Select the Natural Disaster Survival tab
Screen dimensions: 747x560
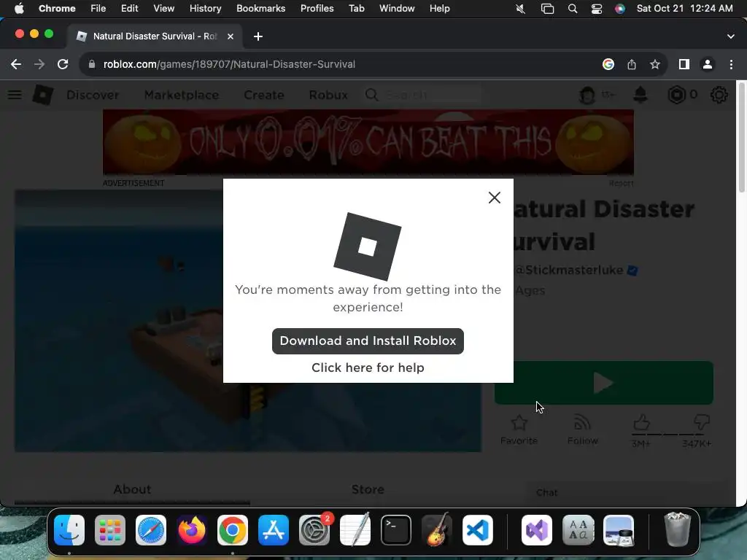[x=154, y=36]
